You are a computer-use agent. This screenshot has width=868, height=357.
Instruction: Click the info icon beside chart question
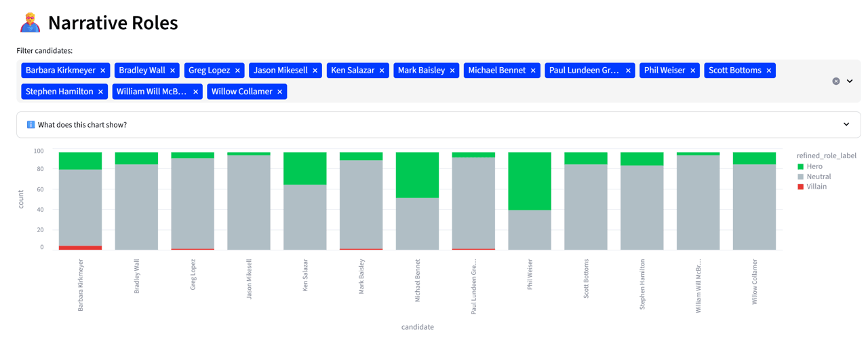[31, 125]
